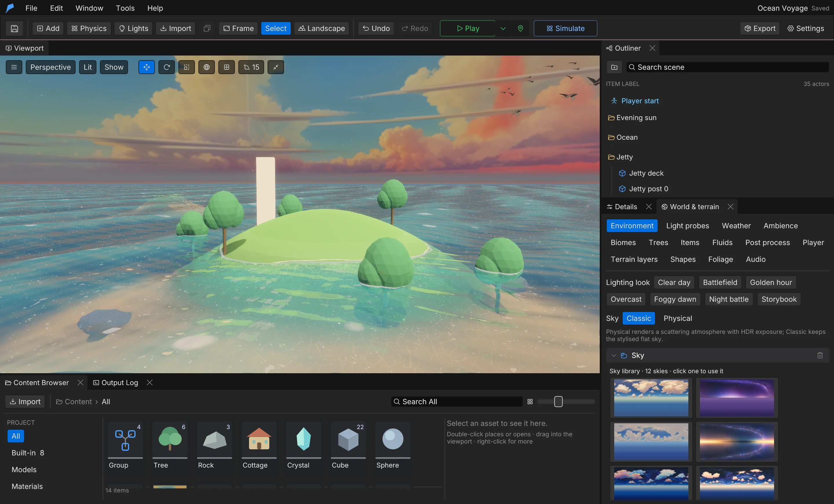Click the Landscape toolbar button
Image resolution: width=834 pixels, height=504 pixels.
click(x=321, y=28)
